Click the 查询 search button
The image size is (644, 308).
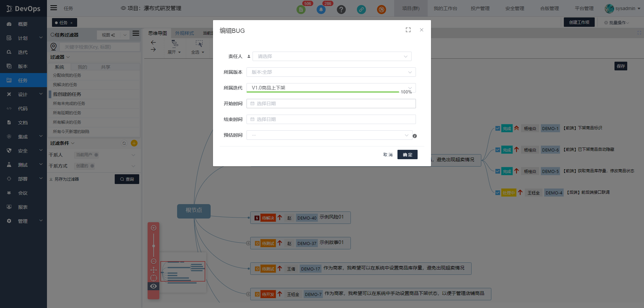coord(127,179)
